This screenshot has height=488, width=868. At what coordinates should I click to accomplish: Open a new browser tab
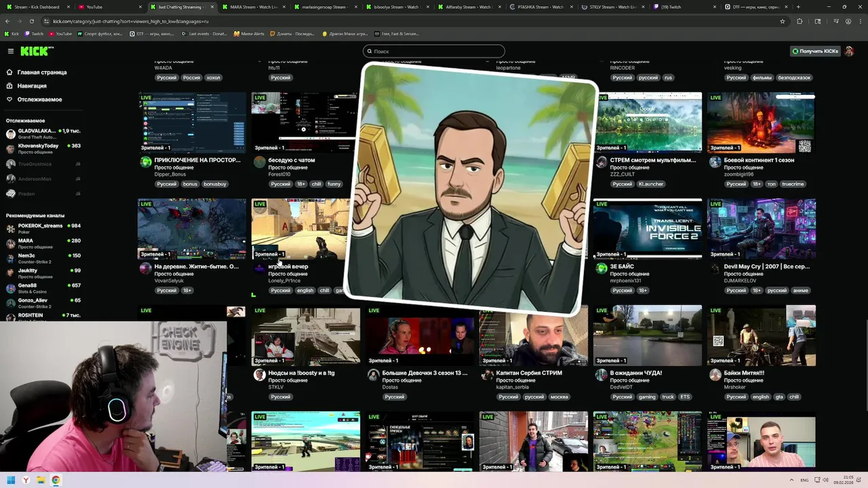(x=798, y=7)
